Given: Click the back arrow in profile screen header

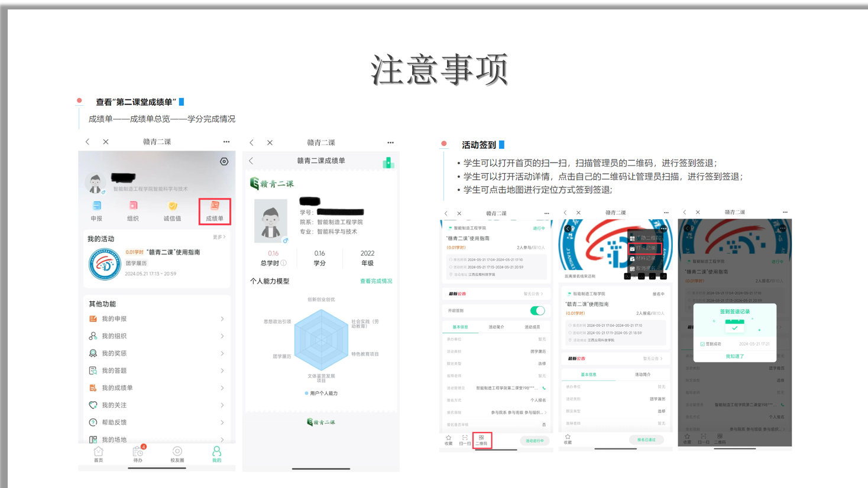Looking at the screenshot, I should pos(88,142).
